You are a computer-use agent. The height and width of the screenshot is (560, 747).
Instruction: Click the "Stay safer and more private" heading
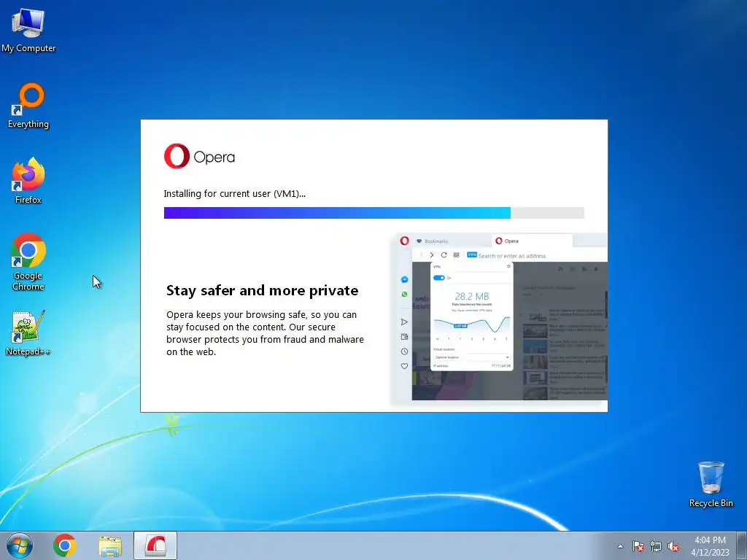coord(262,290)
